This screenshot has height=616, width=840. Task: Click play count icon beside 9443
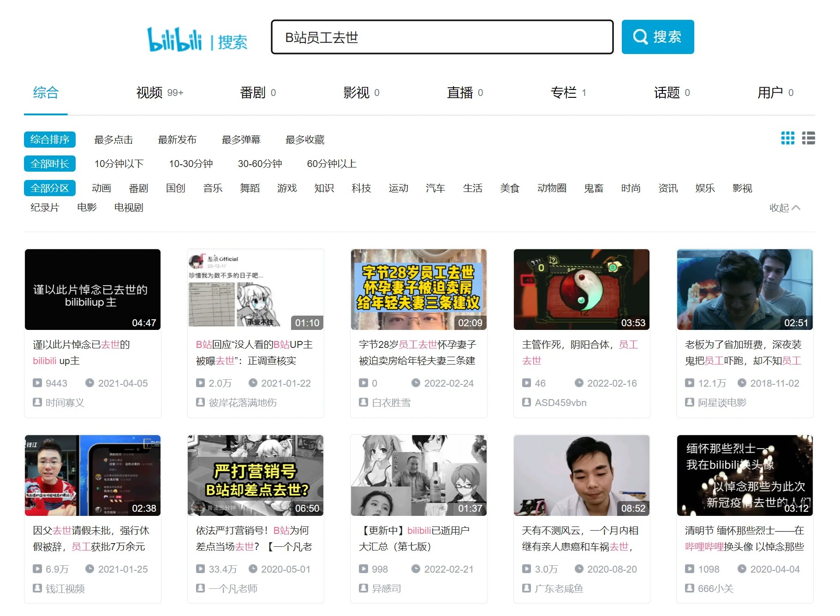tap(37, 383)
